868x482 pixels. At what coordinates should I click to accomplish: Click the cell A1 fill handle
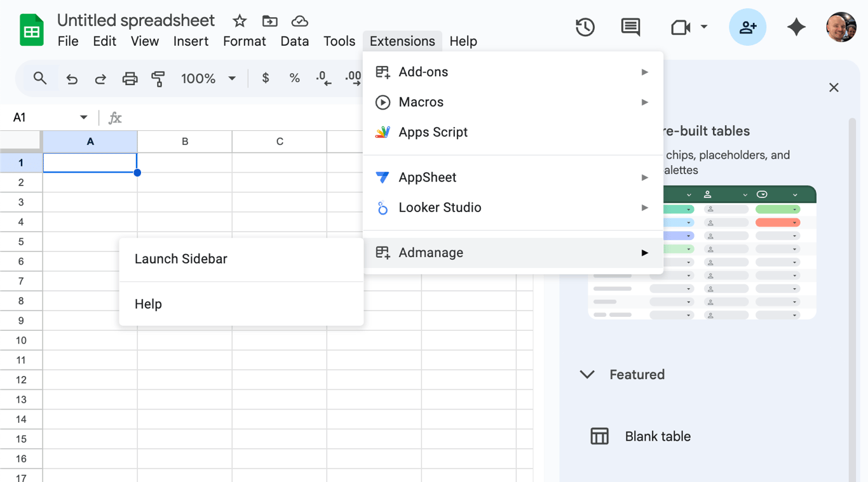coord(137,173)
